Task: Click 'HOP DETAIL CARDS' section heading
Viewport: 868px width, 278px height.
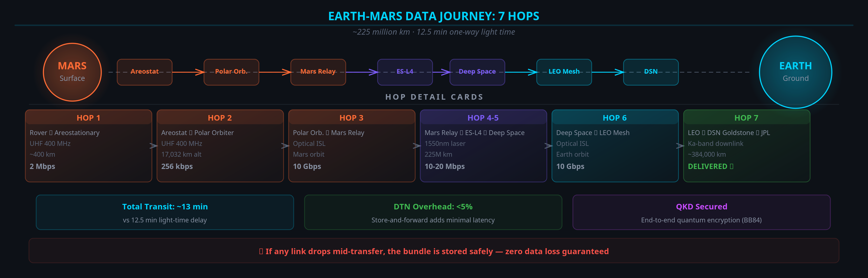Action: pyautogui.click(x=434, y=97)
